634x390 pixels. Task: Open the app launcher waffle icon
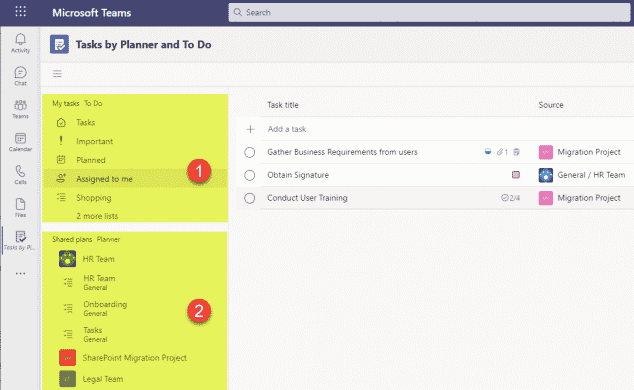(20, 12)
